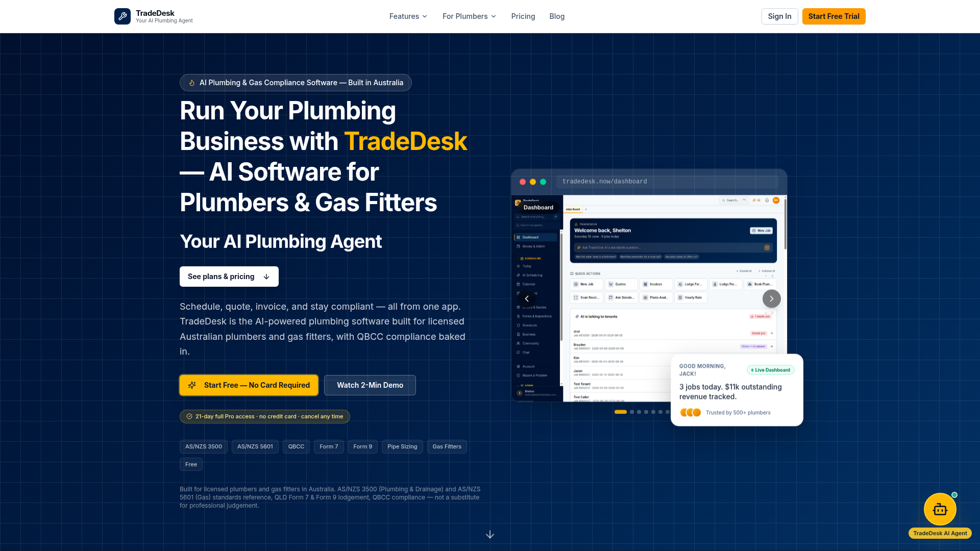Image resolution: width=980 pixels, height=551 pixels.
Task: Click the Book Plumber quick action in preview
Action: pos(760,284)
